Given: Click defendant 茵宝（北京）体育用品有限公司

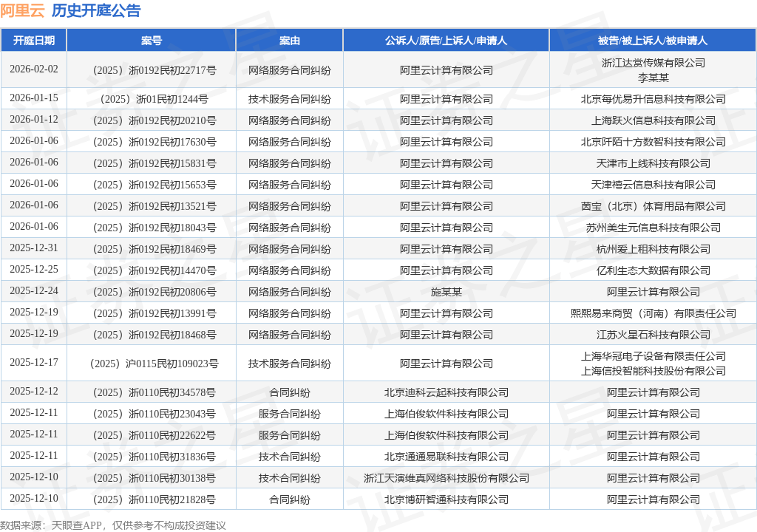Looking at the screenshot, I should point(654,206).
